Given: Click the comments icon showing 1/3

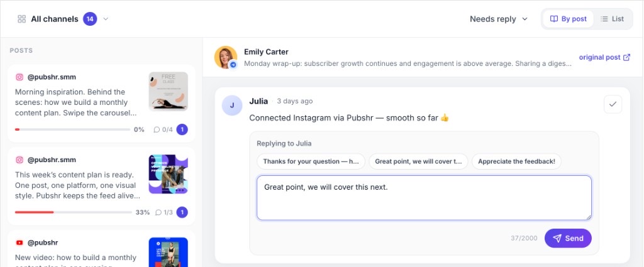Looking at the screenshot, I should 158,212.
